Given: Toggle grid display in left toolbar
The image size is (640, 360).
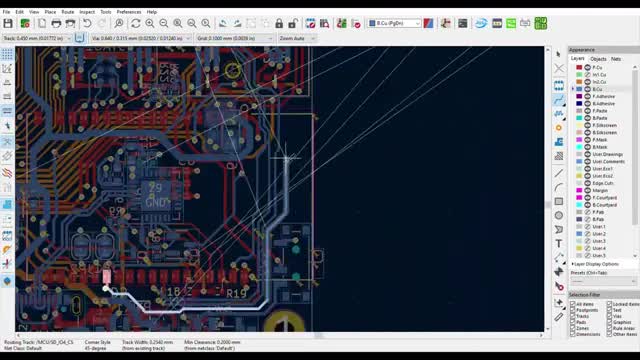Looking at the screenshot, I should point(7,54).
